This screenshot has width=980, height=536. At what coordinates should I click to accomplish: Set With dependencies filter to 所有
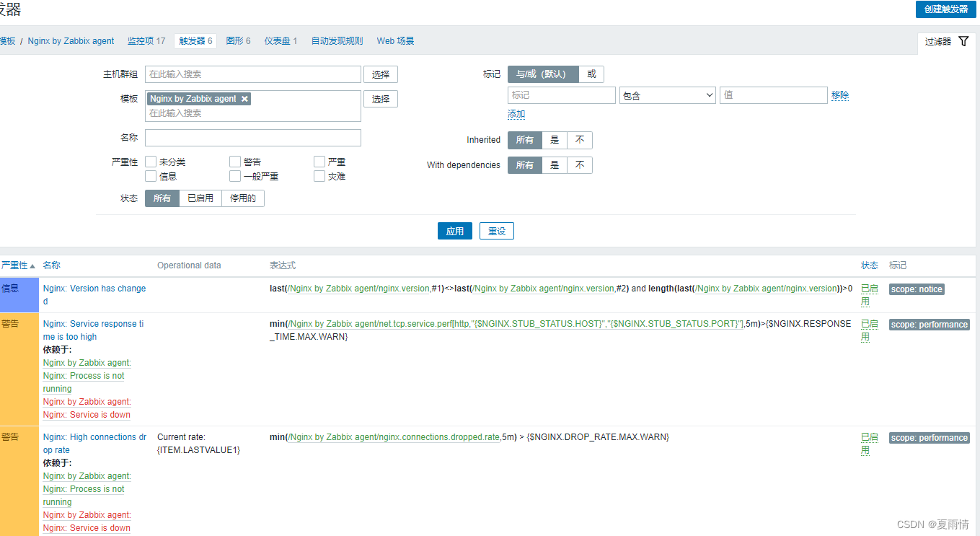click(525, 165)
